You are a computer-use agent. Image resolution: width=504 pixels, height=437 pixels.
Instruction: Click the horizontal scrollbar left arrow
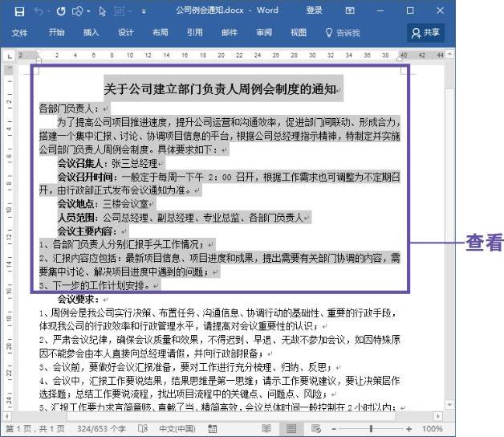click(x=6, y=416)
